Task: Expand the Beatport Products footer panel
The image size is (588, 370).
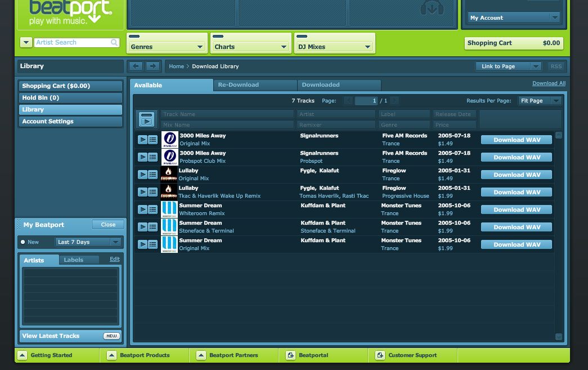Action: click(111, 355)
